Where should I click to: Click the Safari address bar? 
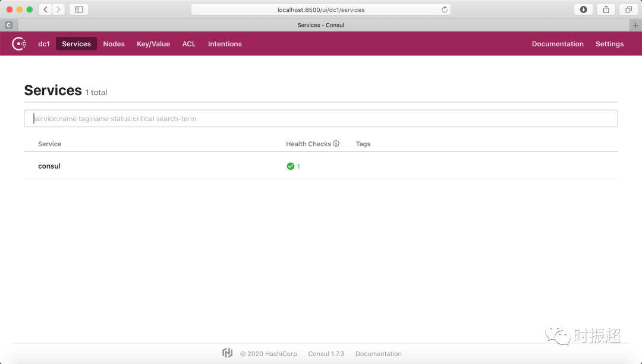(320, 10)
